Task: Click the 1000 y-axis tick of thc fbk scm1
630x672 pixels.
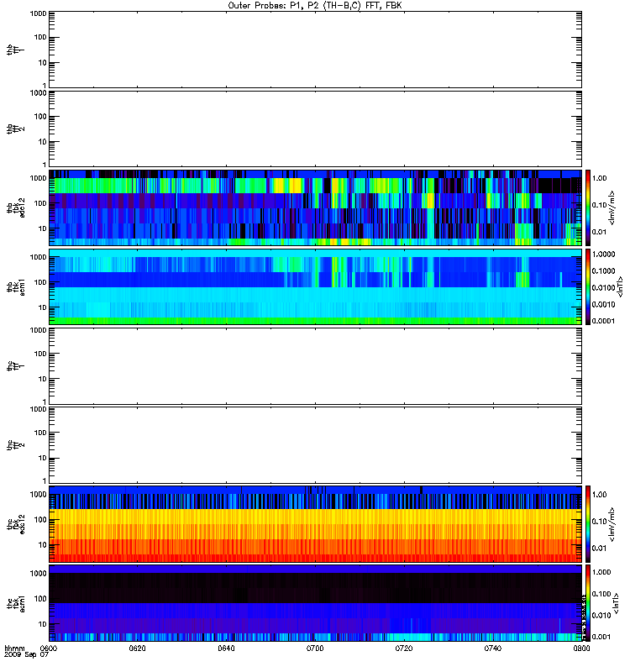Action: point(38,574)
